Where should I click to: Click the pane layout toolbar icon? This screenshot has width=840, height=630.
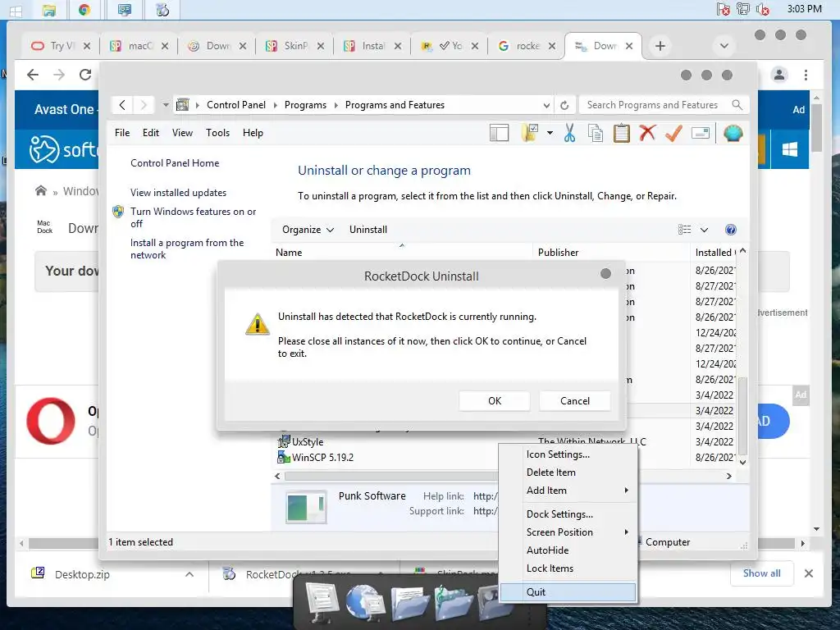click(x=499, y=133)
